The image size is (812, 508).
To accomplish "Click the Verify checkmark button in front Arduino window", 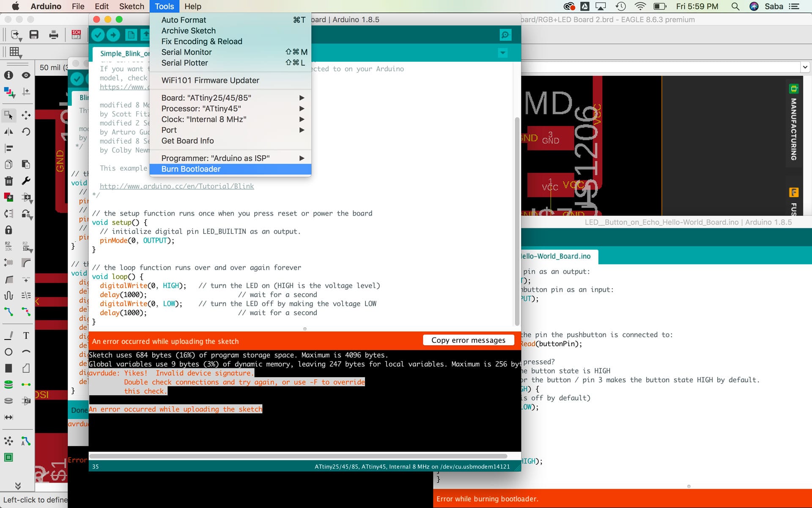I will [x=98, y=35].
